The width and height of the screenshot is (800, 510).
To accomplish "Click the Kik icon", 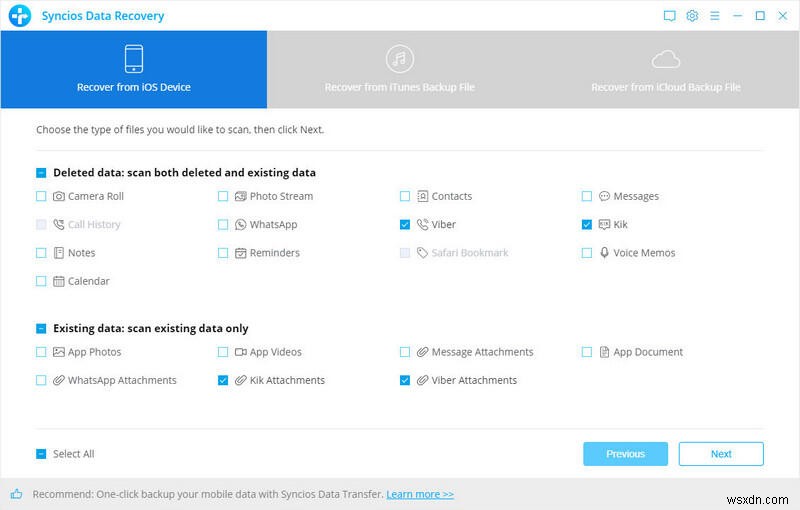I will tap(604, 224).
